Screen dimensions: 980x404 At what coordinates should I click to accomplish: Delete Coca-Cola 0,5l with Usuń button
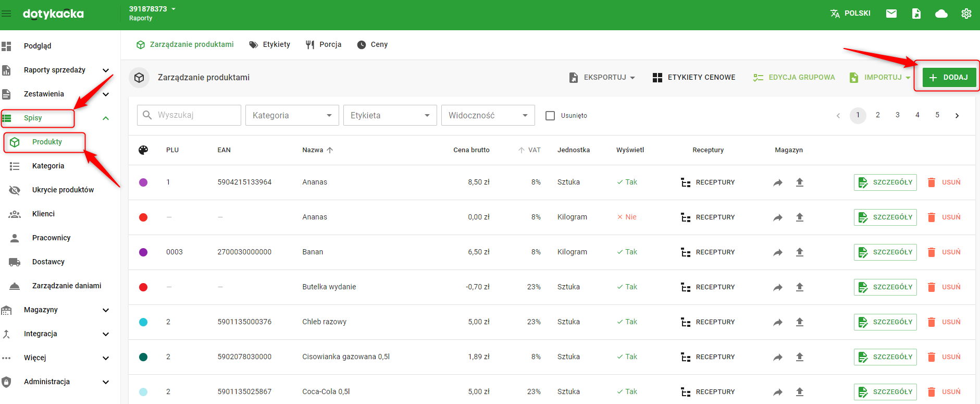click(944, 392)
